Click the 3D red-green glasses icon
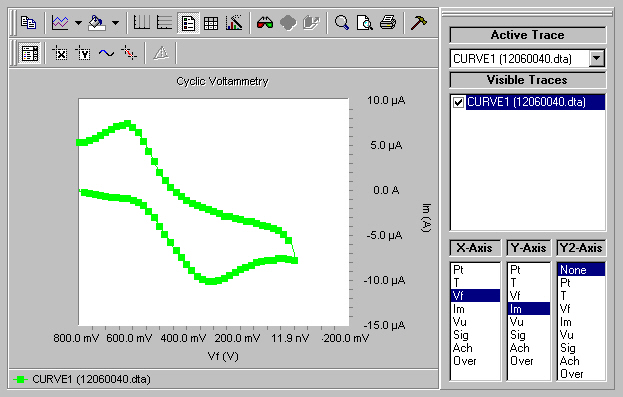 265,23
